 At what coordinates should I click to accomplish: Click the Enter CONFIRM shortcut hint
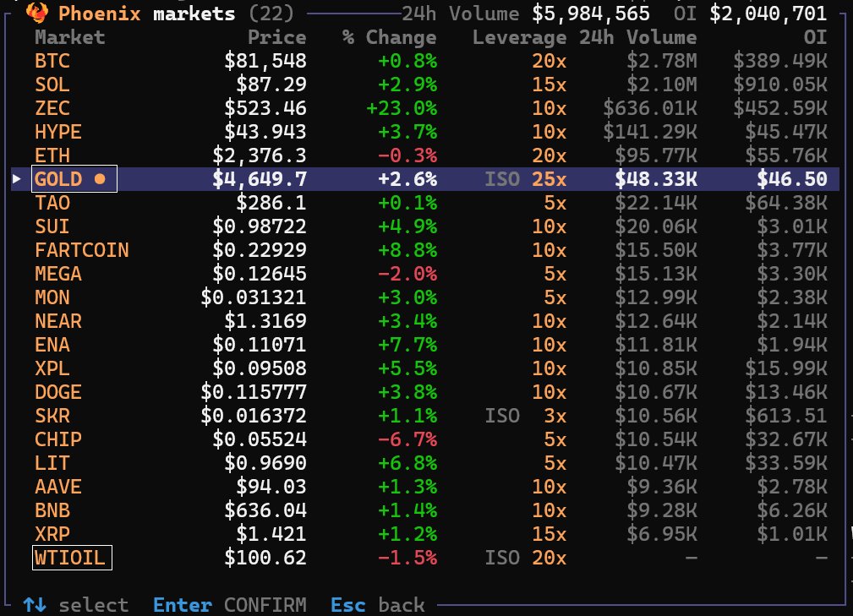(230, 604)
